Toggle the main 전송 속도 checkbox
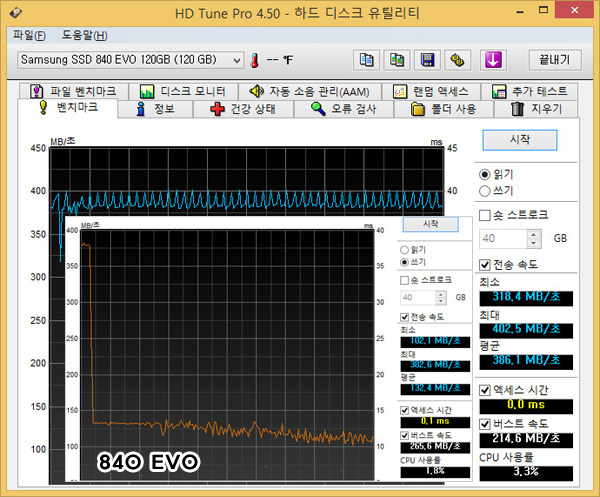This screenshot has height=497, width=600. 485,265
